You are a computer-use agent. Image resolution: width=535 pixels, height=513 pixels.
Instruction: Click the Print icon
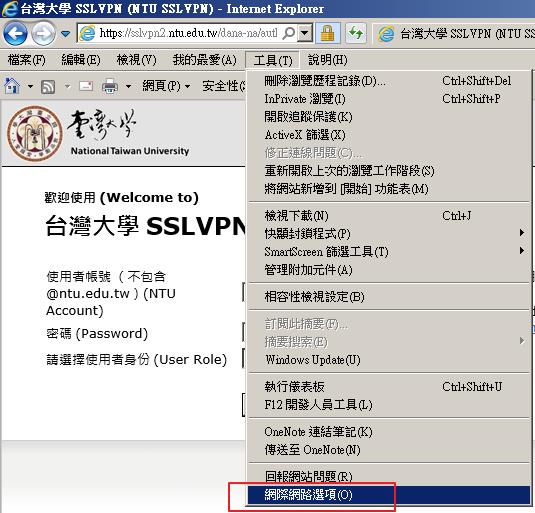click(x=110, y=86)
